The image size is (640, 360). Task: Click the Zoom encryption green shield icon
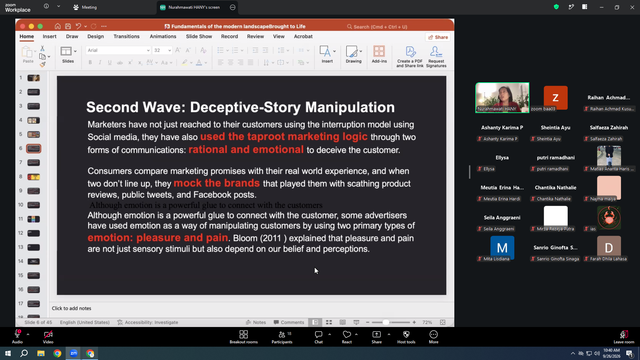click(x=556, y=7)
